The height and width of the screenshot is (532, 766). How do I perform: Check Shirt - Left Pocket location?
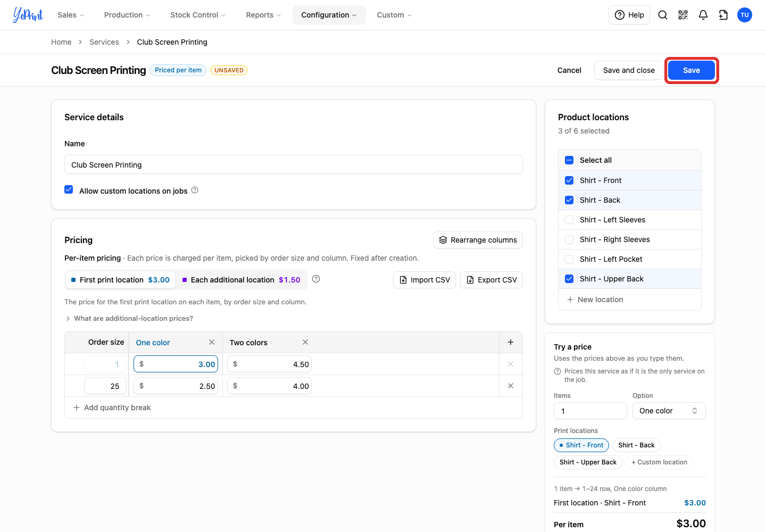point(569,259)
